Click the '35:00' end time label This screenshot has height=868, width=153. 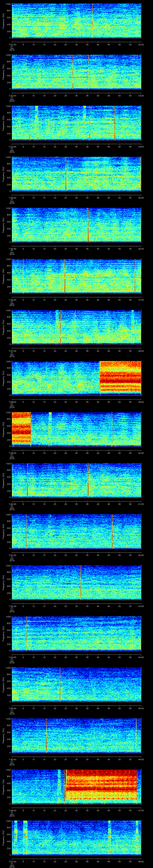(141, 197)
